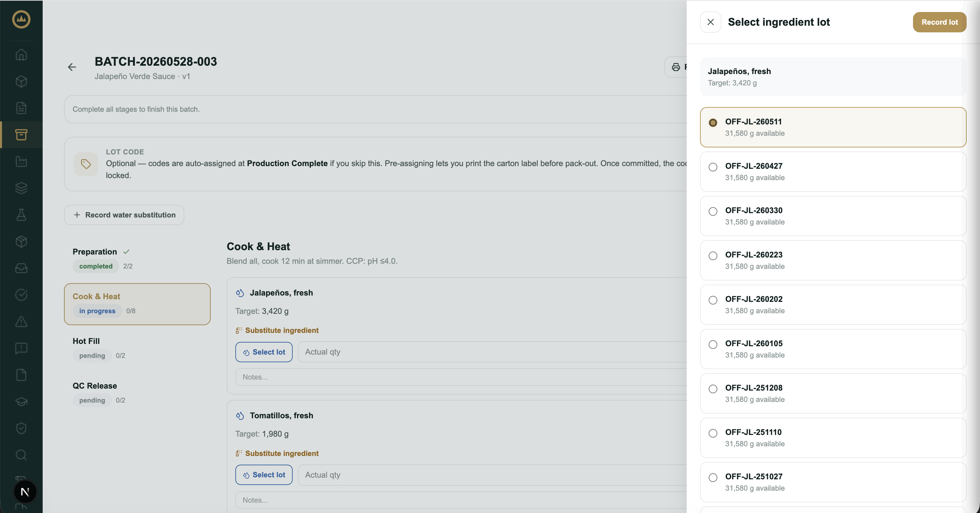Click '31,580 g available' under OFF-JL-260427
Viewport: 980px width, 513px height.
click(755, 178)
